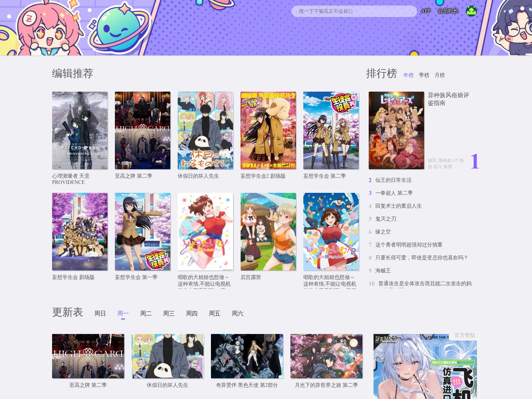Open the 会员时长 link

click(448, 11)
